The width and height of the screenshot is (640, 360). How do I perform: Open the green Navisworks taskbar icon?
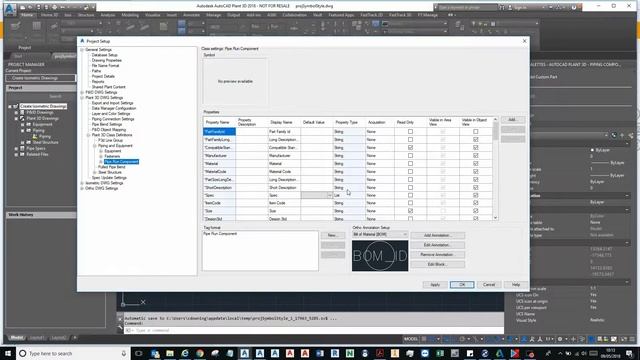[350, 353]
